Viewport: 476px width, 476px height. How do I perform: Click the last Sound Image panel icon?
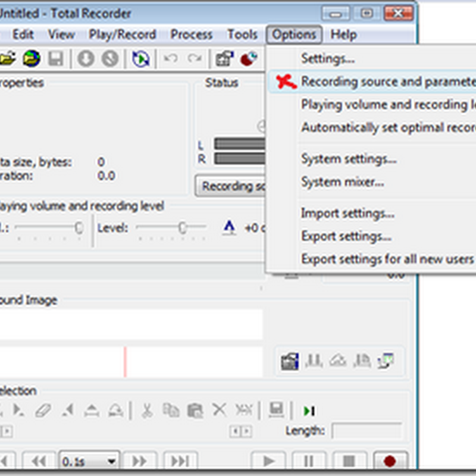386,361
